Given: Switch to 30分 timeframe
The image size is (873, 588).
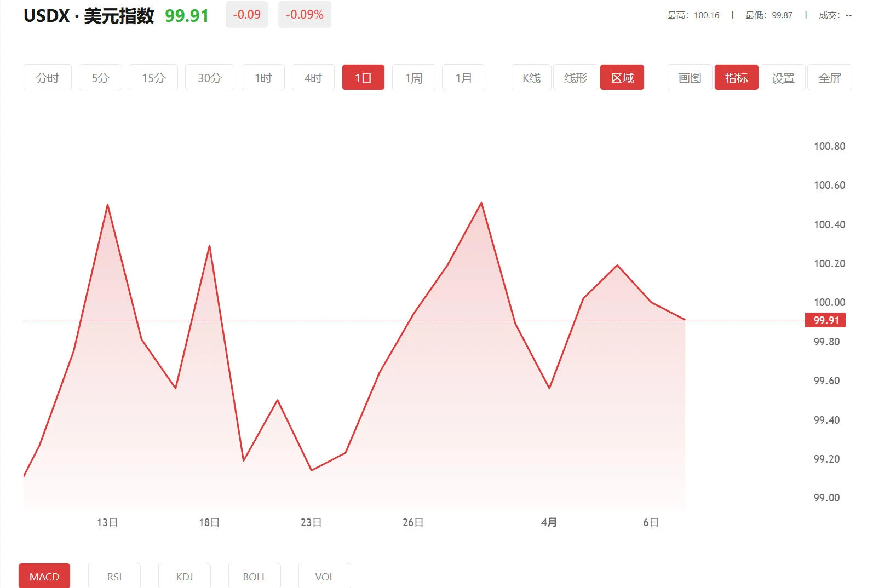Looking at the screenshot, I should tap(209, 78).
